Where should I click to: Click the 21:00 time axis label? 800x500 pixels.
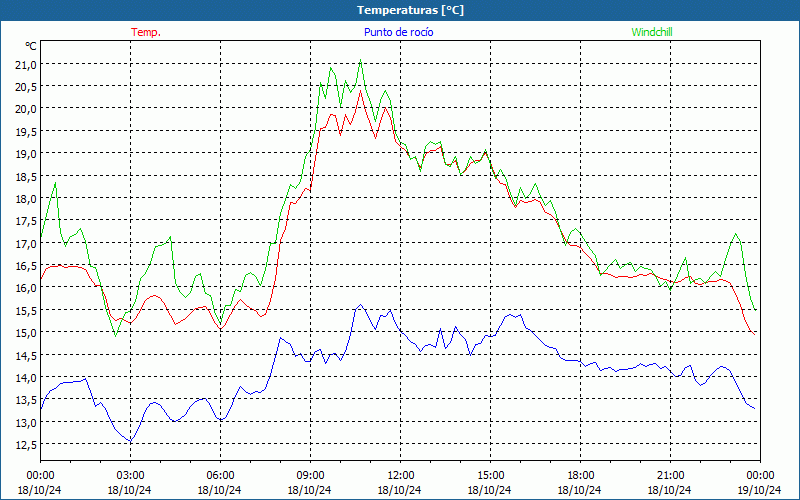[670, 475]
